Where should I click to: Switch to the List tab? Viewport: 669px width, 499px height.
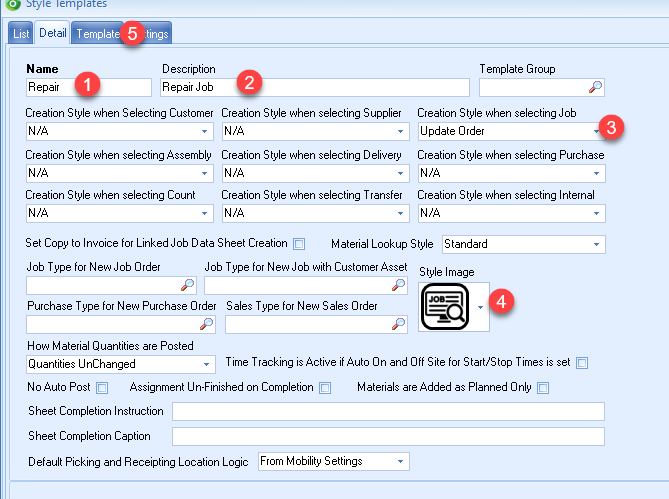tap(20, 33)
